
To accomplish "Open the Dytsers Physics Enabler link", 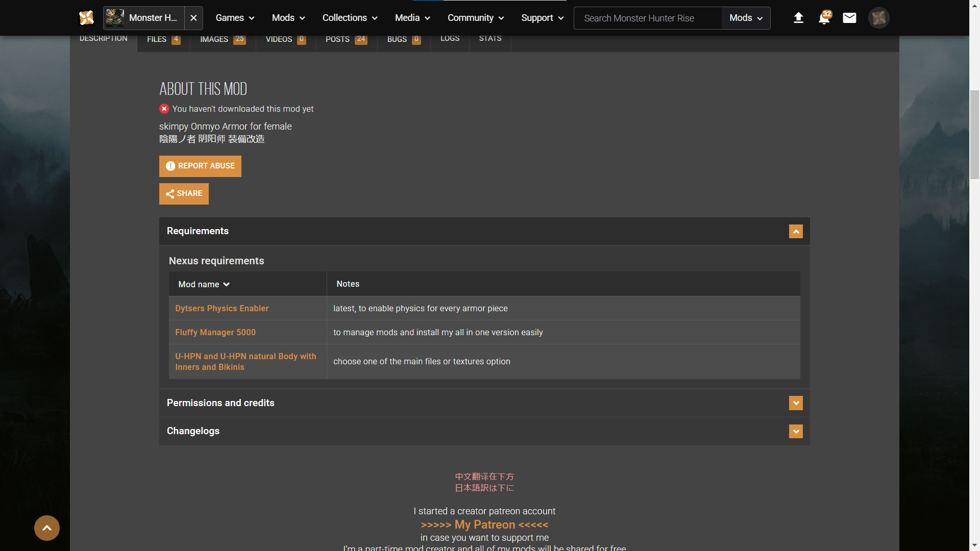I will (222, 308).
